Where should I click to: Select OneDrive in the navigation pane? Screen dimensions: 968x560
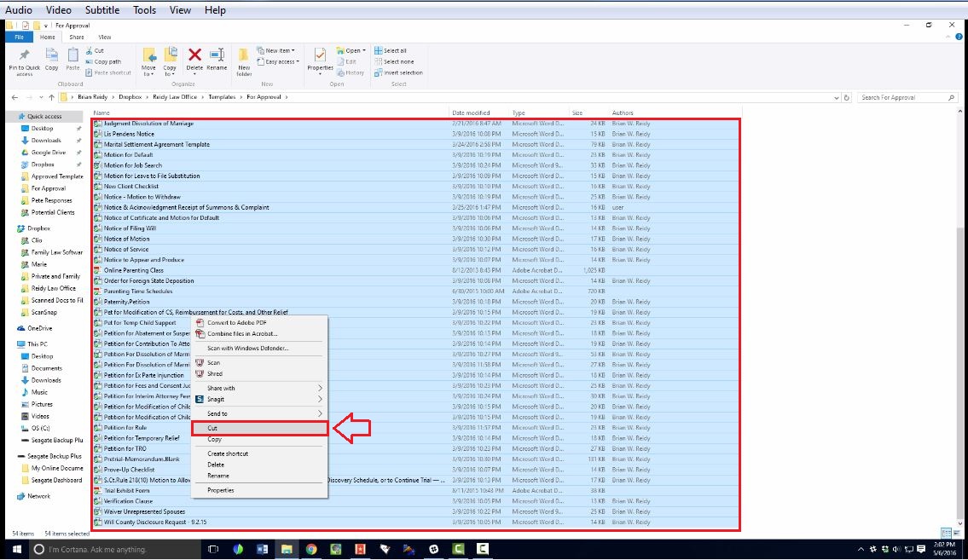point(39,329)
